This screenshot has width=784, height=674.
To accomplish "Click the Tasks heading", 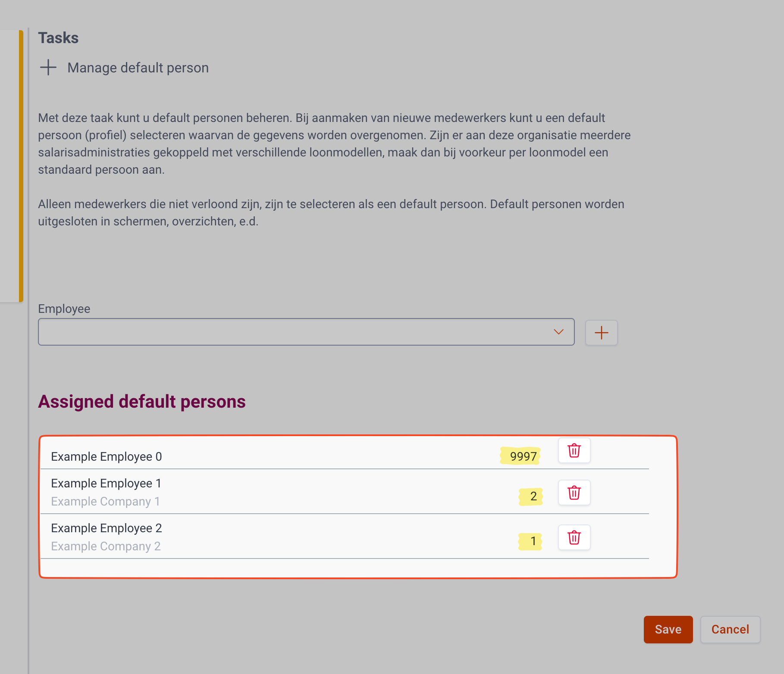I will [x=58, y=38].
